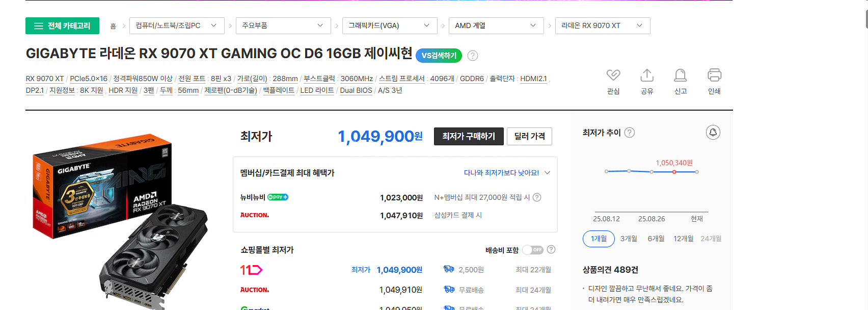Click the LED 라이트 spec link
Image resolution: width=868 pixels, height=310 pixels.
point(317,90)
